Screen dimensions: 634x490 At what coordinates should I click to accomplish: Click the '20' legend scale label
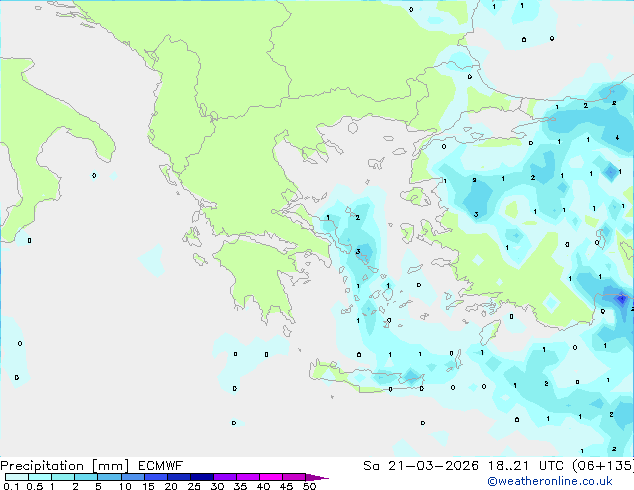(171, 486)
